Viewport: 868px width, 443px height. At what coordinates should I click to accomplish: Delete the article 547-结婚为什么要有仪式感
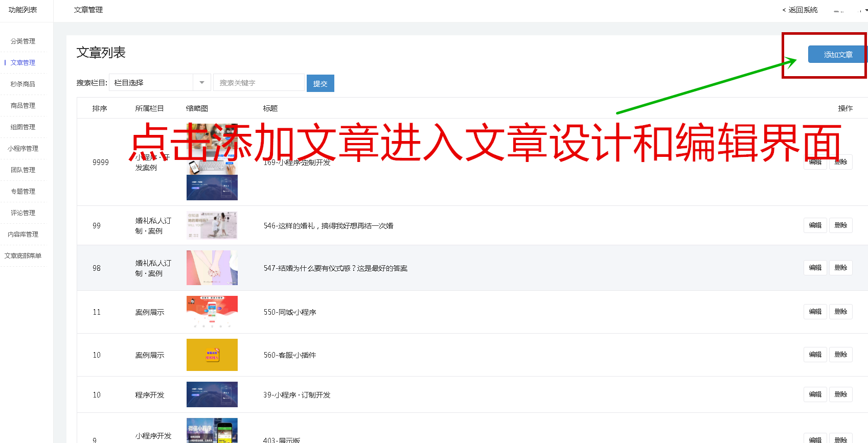tap(841, 268)
